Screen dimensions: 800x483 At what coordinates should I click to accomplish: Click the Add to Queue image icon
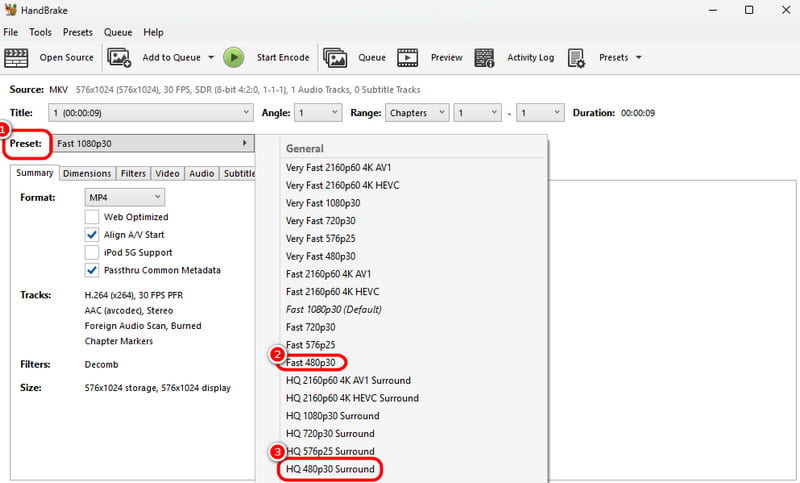click(119, 58)
